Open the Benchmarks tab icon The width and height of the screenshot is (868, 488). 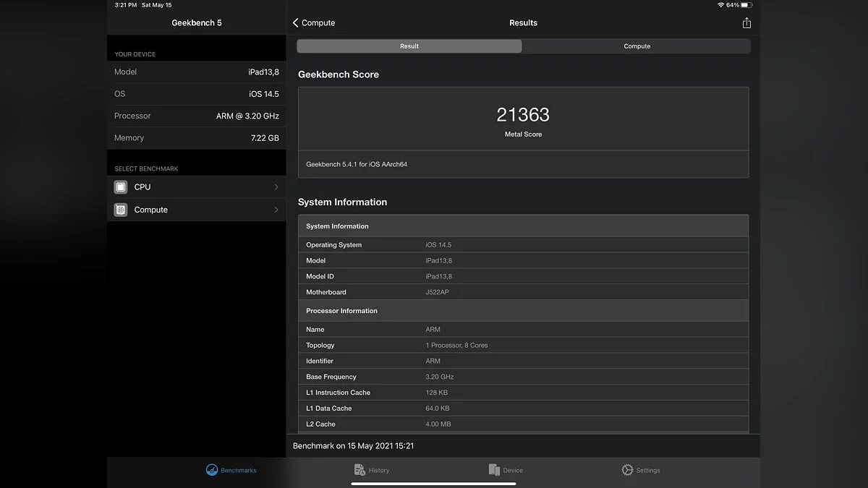coord(212,470)
